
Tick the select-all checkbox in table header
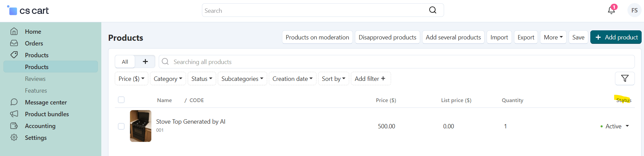point(121,100)
